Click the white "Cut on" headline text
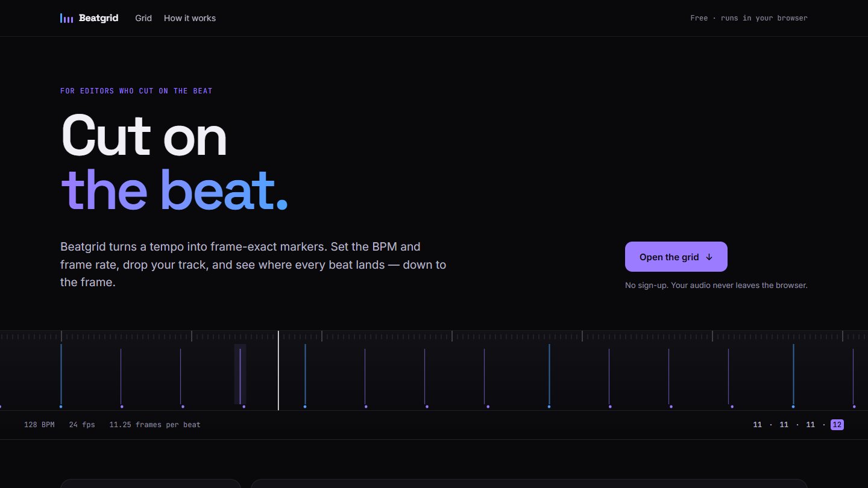The width and height of the screenshot is (868, 488). [144, 136]
